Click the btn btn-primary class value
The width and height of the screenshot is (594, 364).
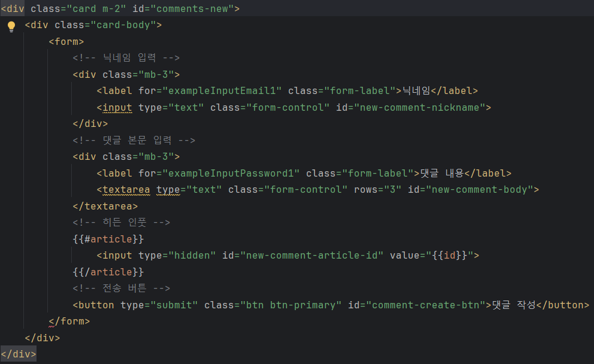pyautogui.click(x=291, y=305)
